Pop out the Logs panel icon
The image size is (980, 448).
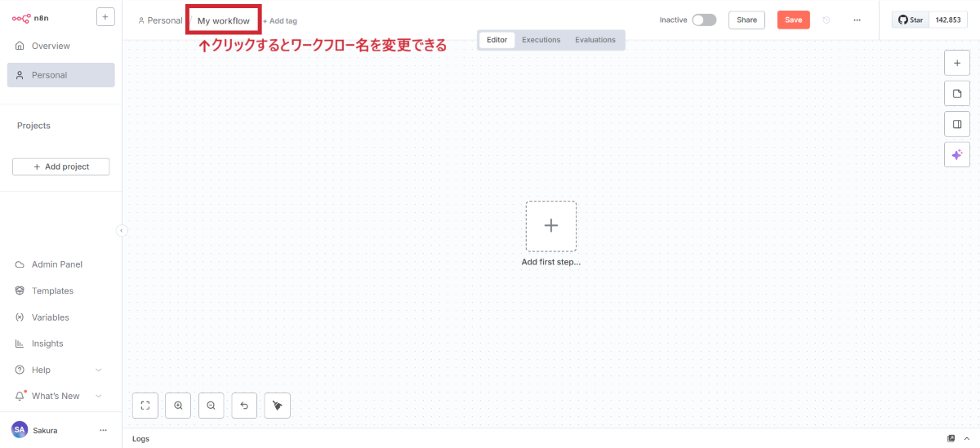(951, 438)
